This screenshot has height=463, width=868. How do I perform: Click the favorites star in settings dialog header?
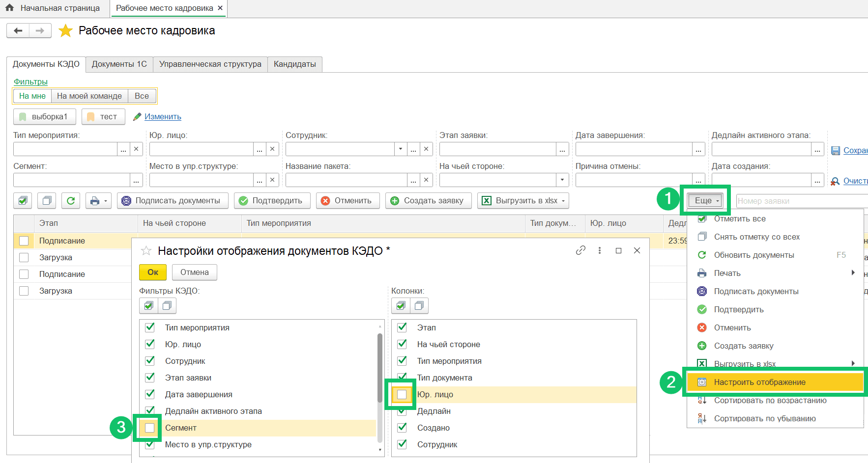pos(146,251)
